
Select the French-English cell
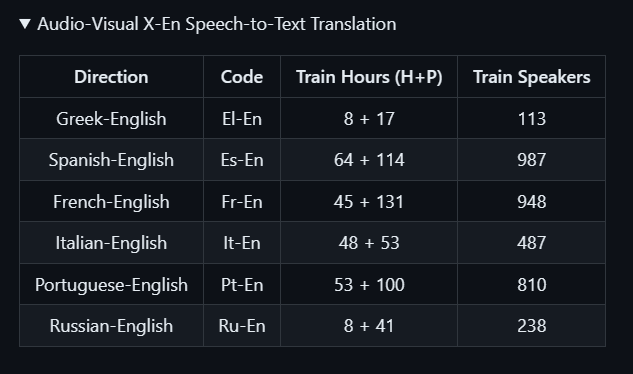(111, 202)
